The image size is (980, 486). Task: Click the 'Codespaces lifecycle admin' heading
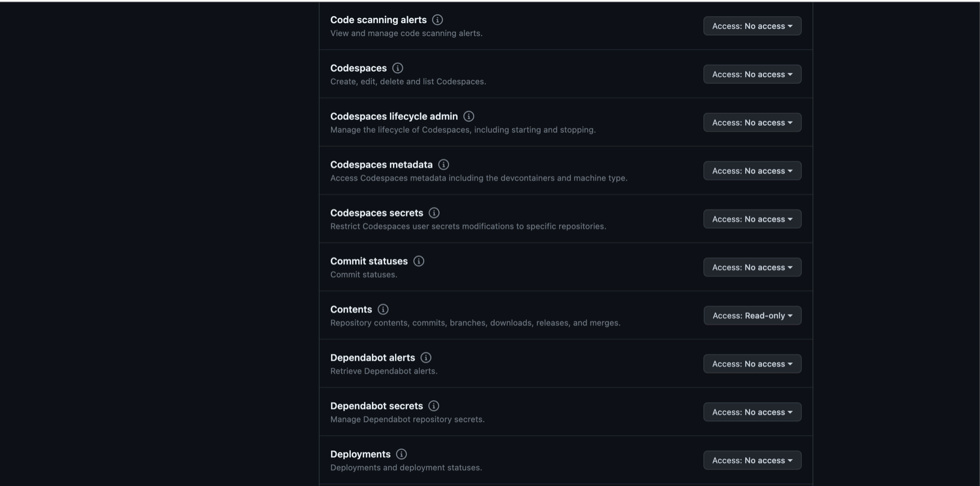pos(394,116)
